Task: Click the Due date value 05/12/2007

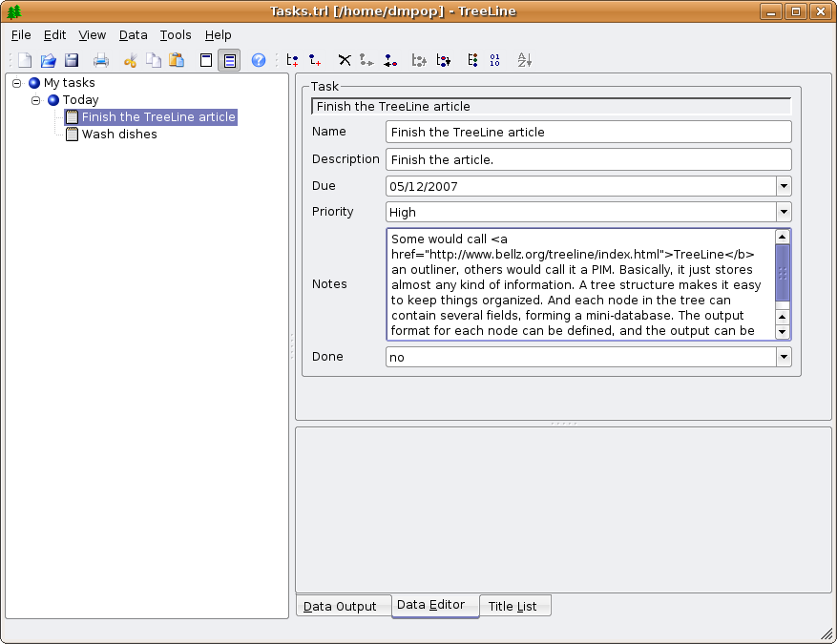Action: [x=424, y=186]
